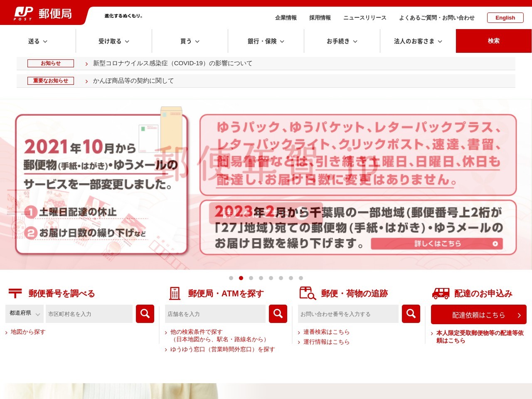Select the seventh carousel dot

click(291, 278)
